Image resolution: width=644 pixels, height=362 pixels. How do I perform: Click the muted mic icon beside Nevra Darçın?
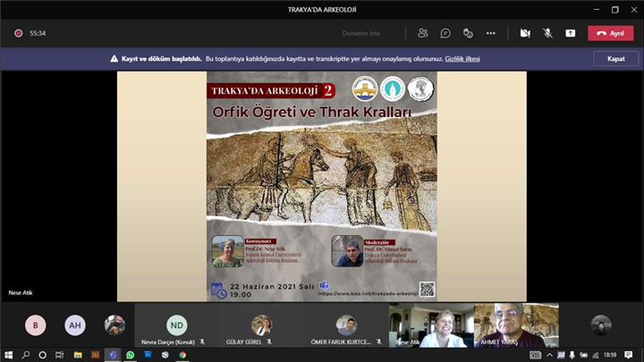[202, 341]
